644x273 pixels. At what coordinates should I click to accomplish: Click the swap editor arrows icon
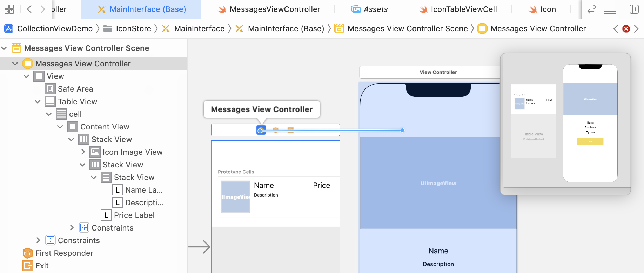tap(591, 9)
